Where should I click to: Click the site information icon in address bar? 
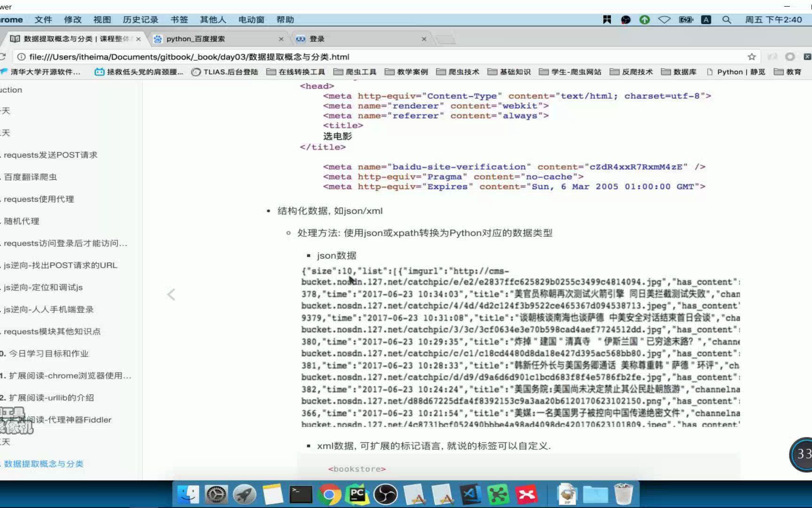pyautogui.click(x=21, y=57)
